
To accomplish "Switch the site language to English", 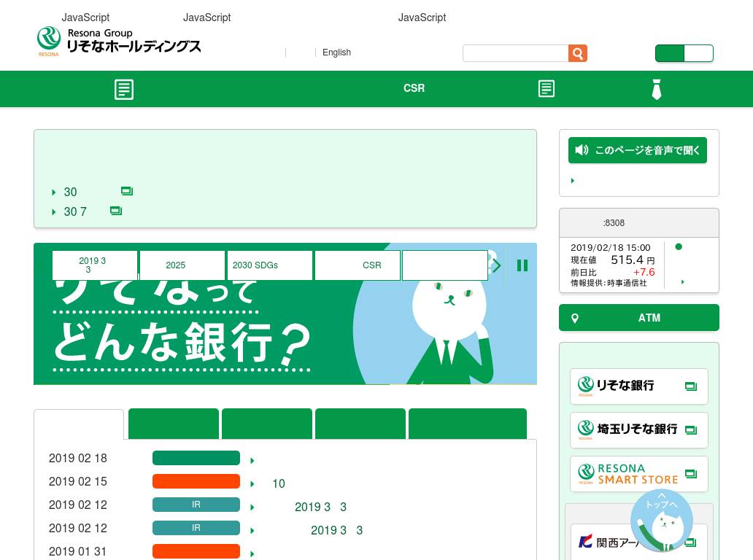I will [336, 52].
